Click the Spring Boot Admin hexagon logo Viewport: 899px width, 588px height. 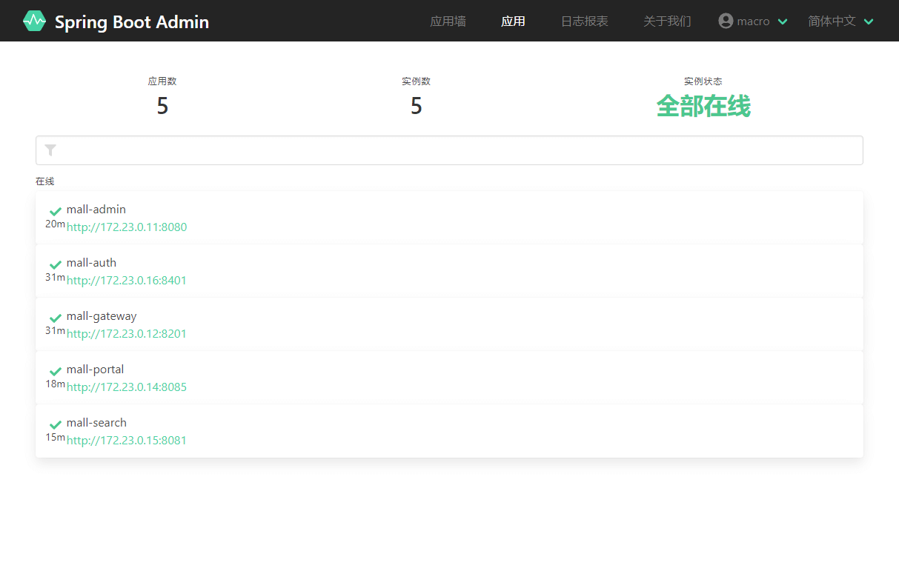click(x=34, y=21)
